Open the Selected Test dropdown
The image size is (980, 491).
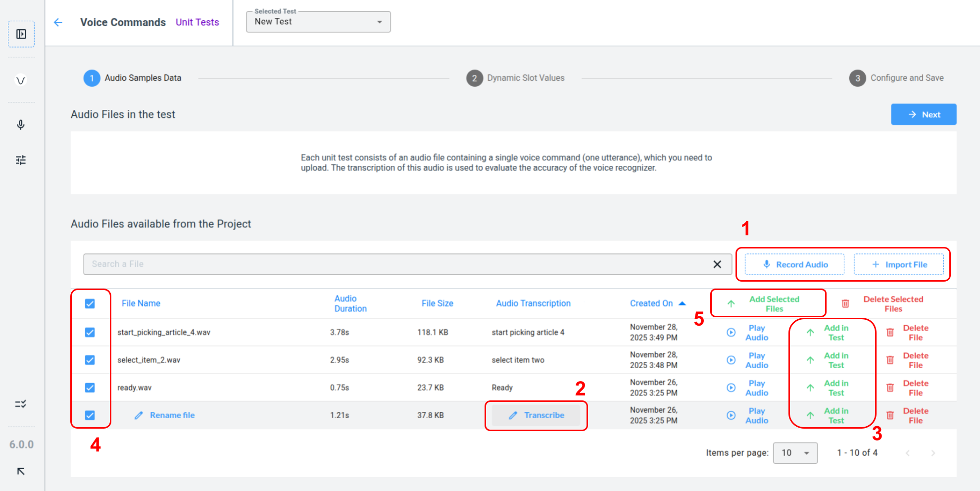[x=318, y=22]
